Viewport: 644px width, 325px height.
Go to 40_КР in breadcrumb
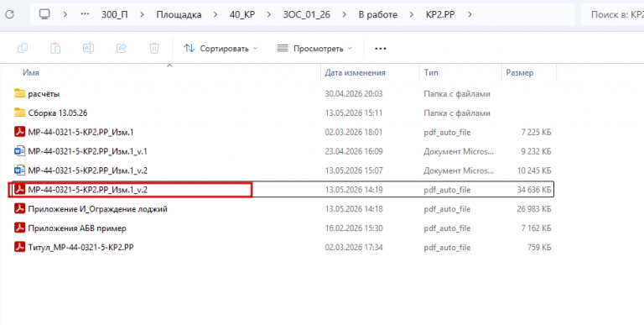coord(242,14)
